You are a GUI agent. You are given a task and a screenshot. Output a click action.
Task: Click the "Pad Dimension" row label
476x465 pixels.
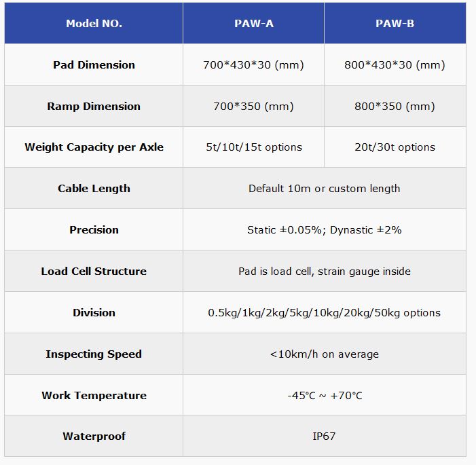click(94, 65)
